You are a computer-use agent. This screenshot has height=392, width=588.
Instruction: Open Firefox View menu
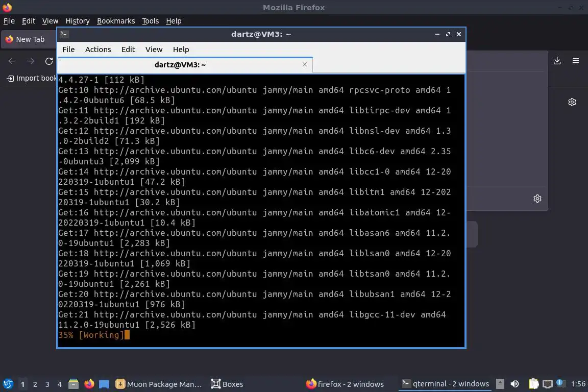[50, 21]
